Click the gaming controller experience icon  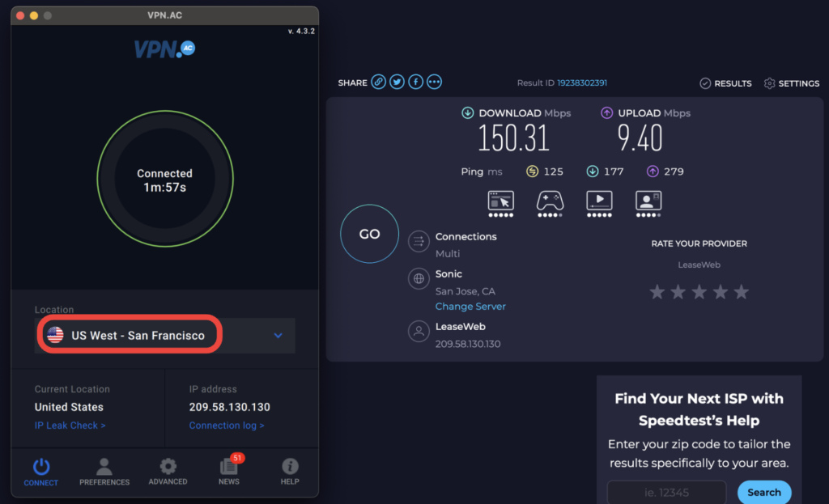(x=550, y=204)
